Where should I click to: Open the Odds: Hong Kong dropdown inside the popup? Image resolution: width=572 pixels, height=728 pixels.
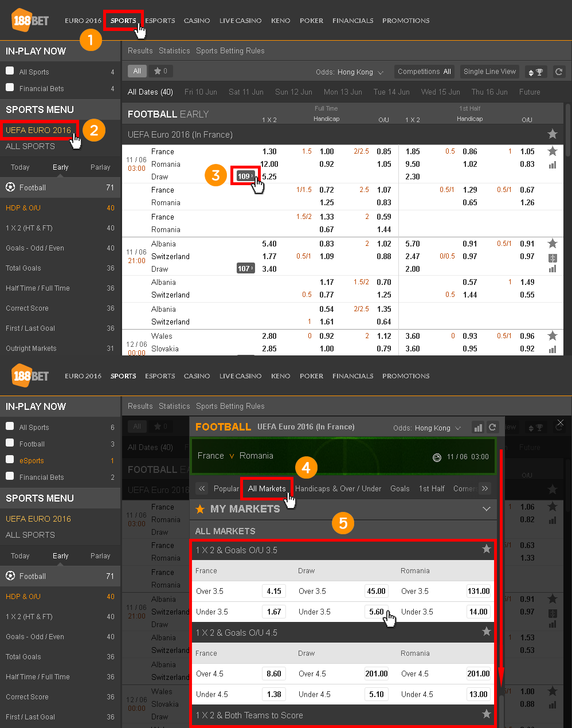click(x=427, y=428)
